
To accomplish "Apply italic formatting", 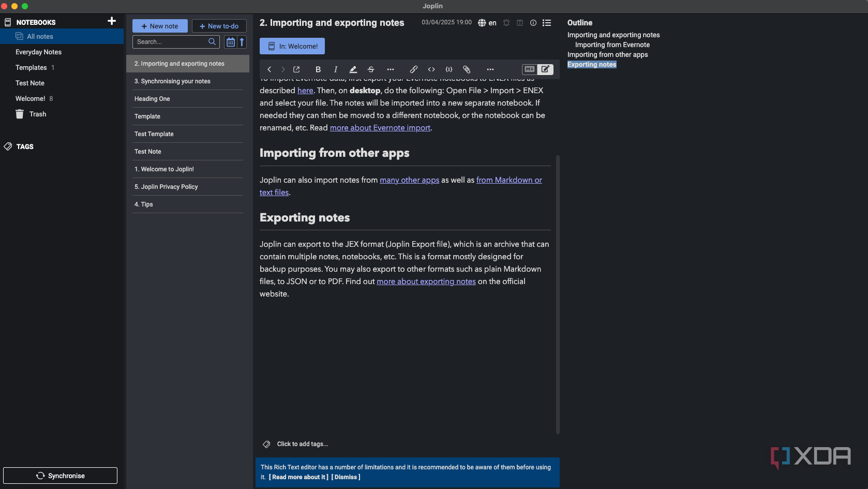I will point(336,69).
